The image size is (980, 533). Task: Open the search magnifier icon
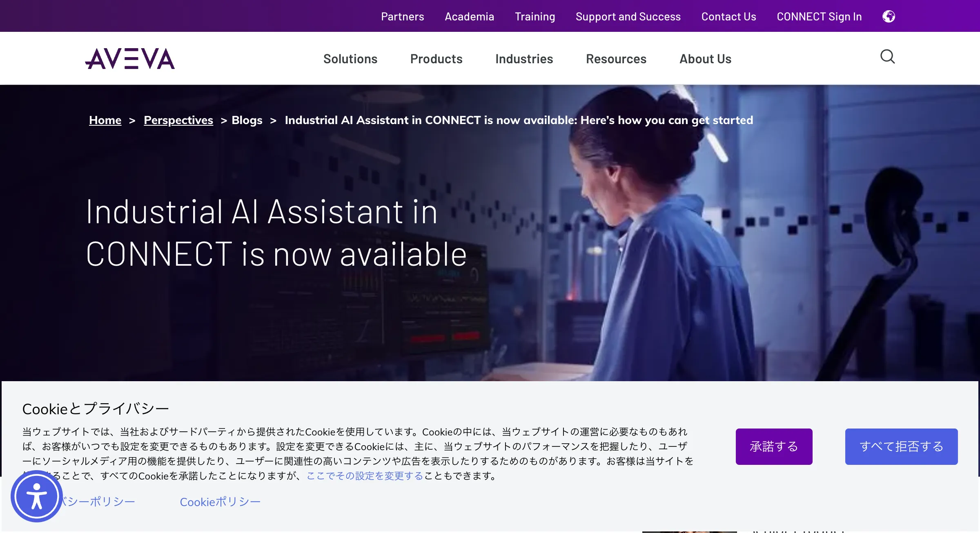(887, 57)
